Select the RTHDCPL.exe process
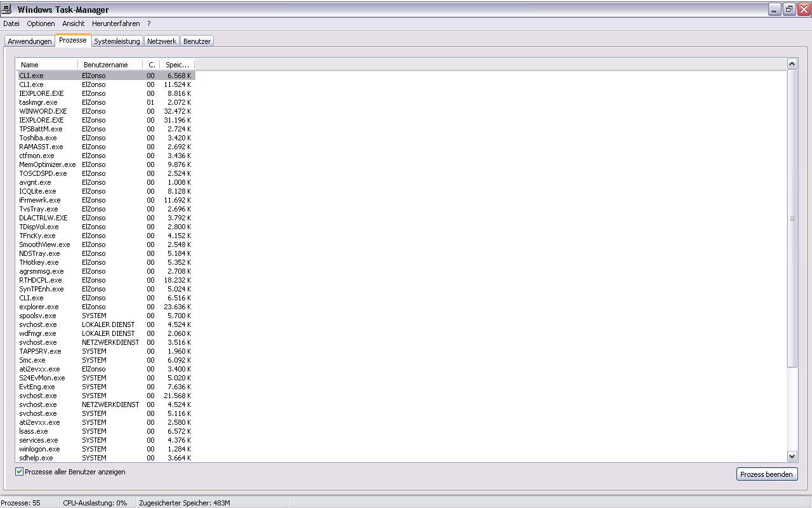812x508 pixels. click(106, 280)
